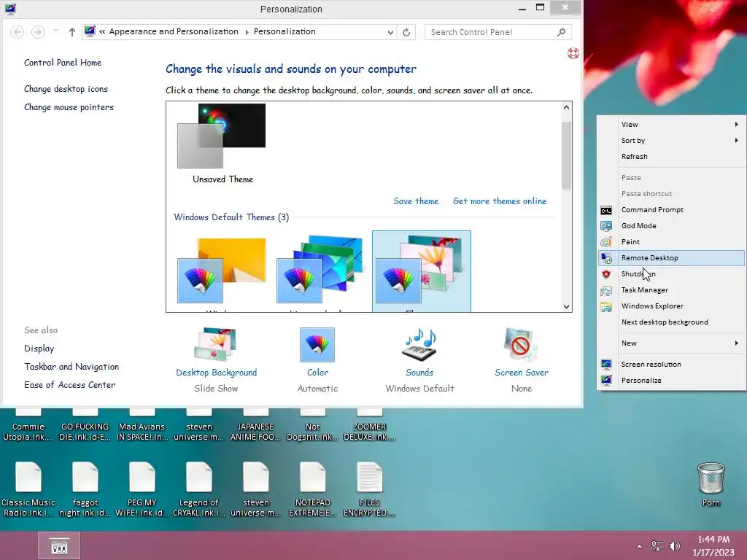Screen dimensions: 747x560
Task: Select the highlighted Flowers theme thumbnail
Action: pos(422,271)
